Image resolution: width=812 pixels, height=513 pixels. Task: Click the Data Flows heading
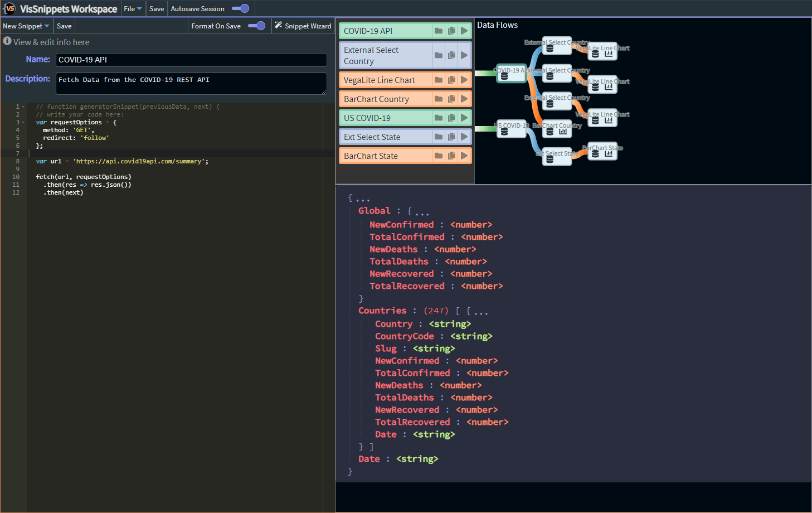pyautogui.click(x=497, y=25)
